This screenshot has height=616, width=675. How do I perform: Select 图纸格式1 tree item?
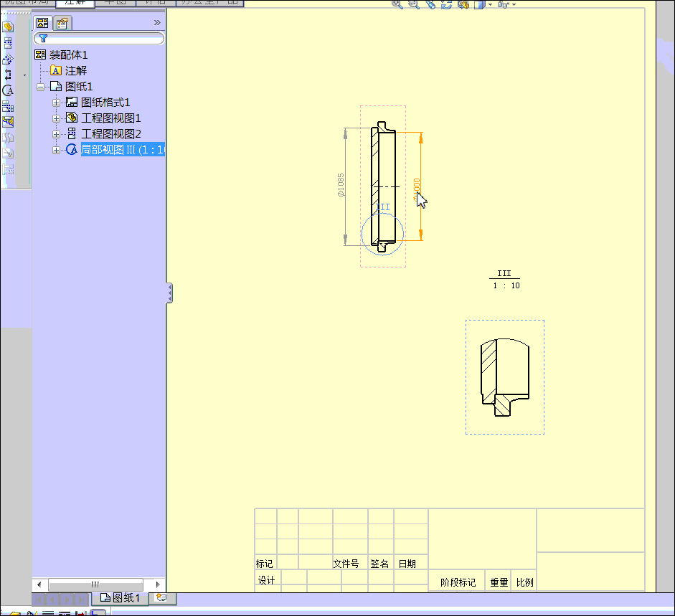(98, 103)
